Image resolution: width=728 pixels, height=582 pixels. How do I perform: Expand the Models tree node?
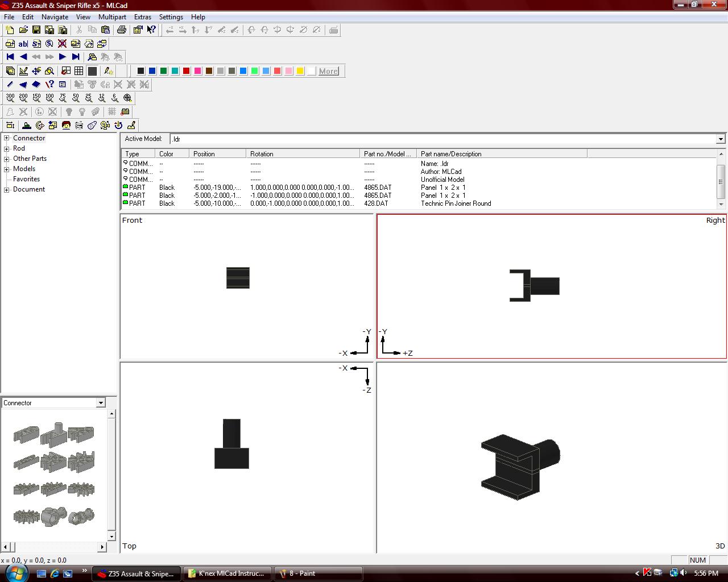[x=7, y=169]
